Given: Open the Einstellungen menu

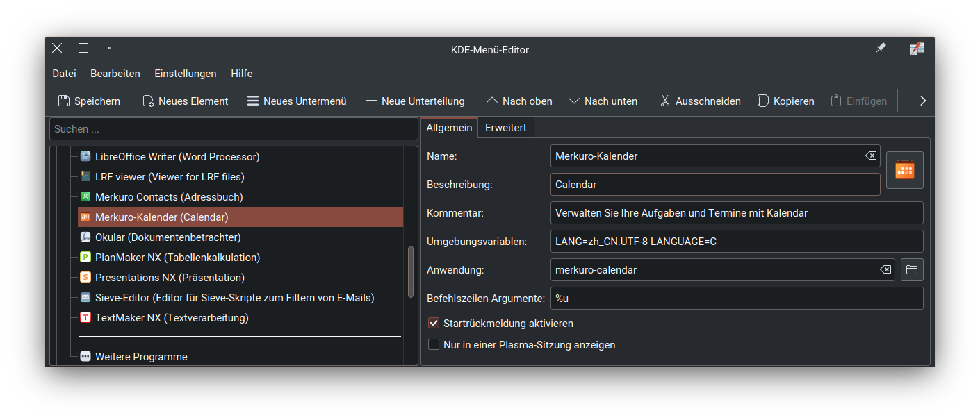Looking at the screenshot, I should tap(186, 74).
